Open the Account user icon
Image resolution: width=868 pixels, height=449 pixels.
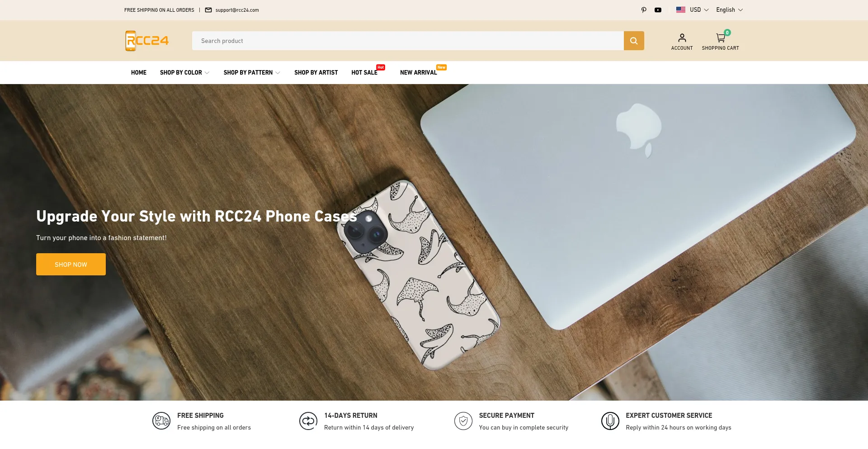(682, 38)
